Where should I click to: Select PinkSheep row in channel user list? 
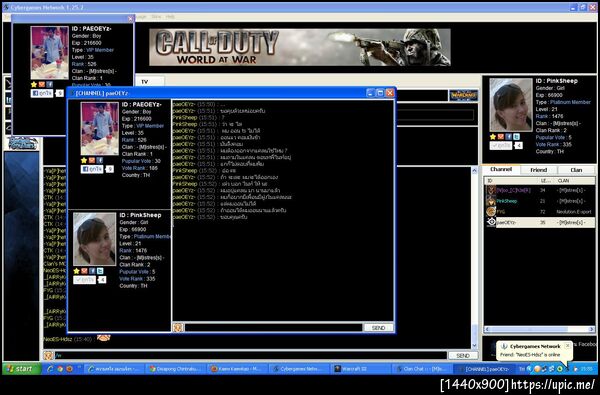[x=540, y=201]
